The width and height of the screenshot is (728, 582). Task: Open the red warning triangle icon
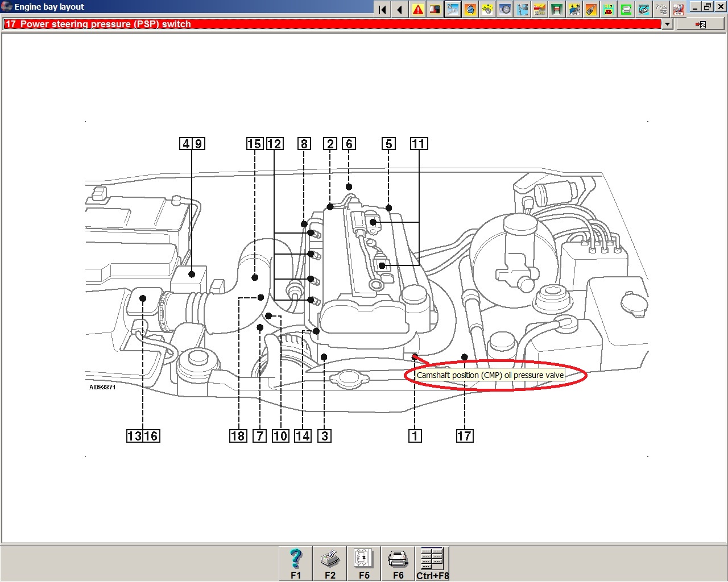(418, 9)
